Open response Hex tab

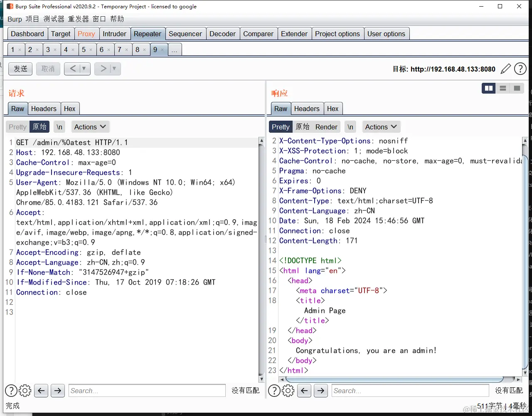(333, 109)
